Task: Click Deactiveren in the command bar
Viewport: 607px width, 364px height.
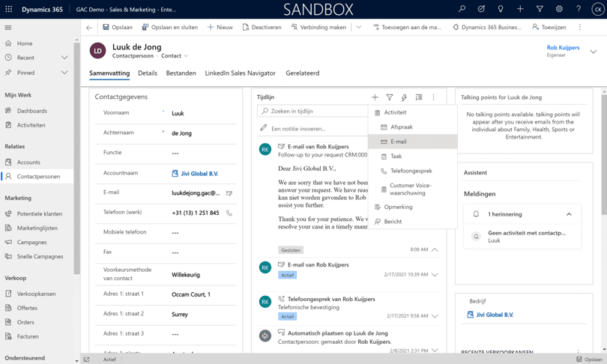Action: coord(262,27)
